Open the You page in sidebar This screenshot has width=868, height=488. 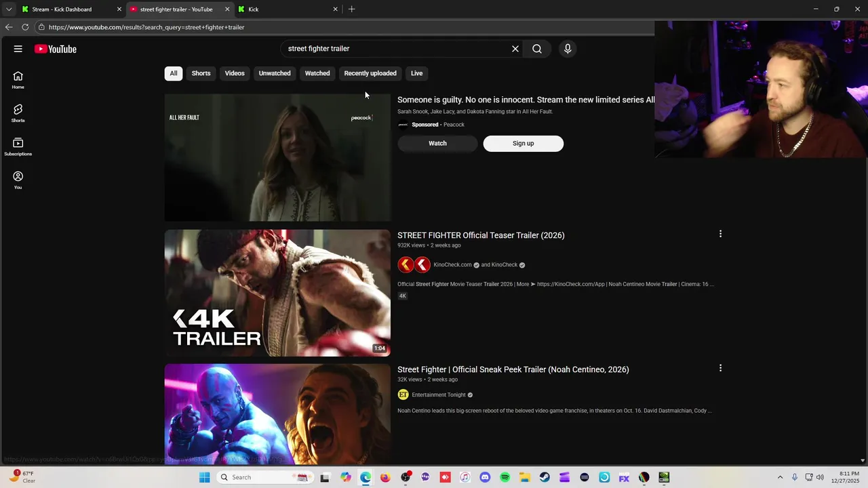(x=18, y=180)
